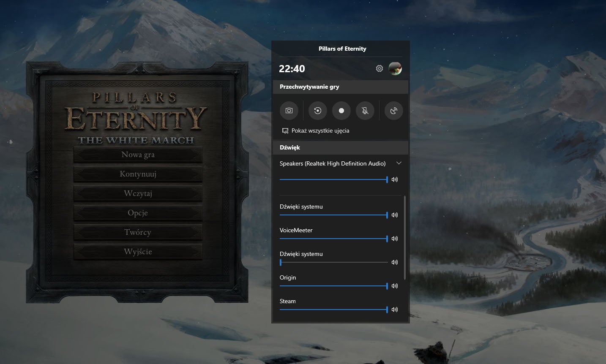Adjust the Origin volume slider
Viewport: 606px width, 364px height.
(x=334, y=286)
